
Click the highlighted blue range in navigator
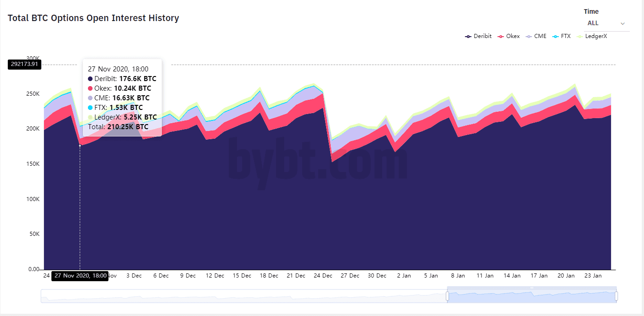[531, 296]
